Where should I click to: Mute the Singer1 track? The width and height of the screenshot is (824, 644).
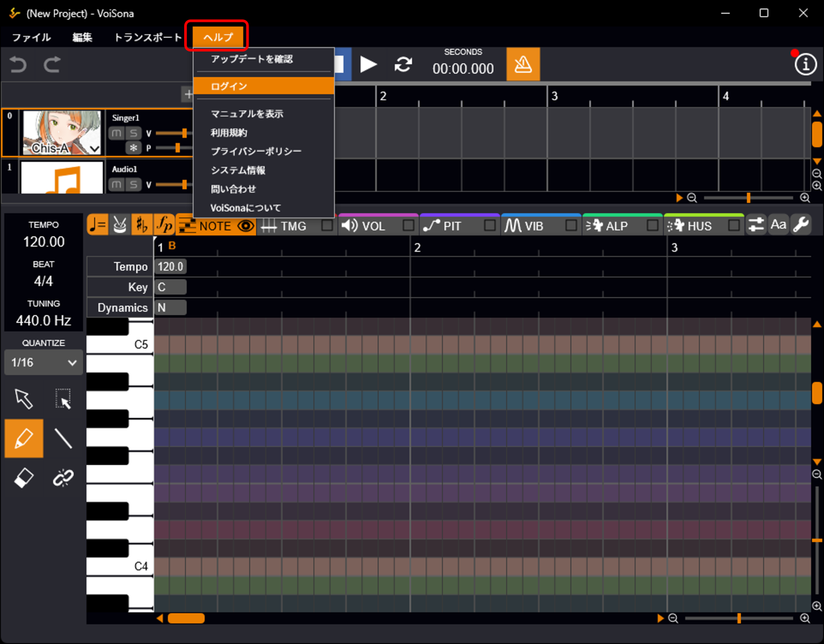point(117,133)
